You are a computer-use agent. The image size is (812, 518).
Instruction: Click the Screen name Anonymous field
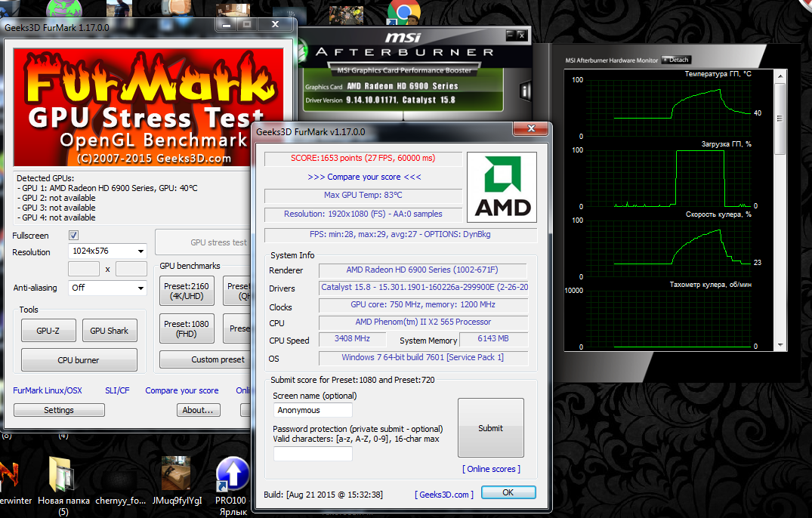[x=313, y=410]
